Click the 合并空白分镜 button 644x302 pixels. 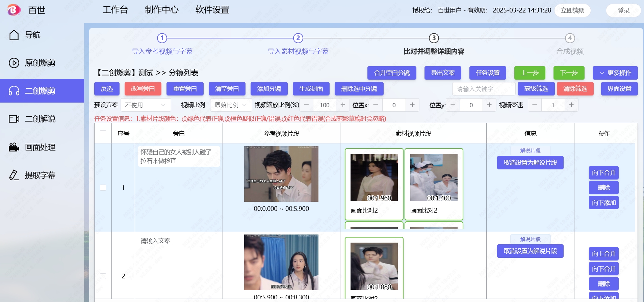tap(392, 73)
